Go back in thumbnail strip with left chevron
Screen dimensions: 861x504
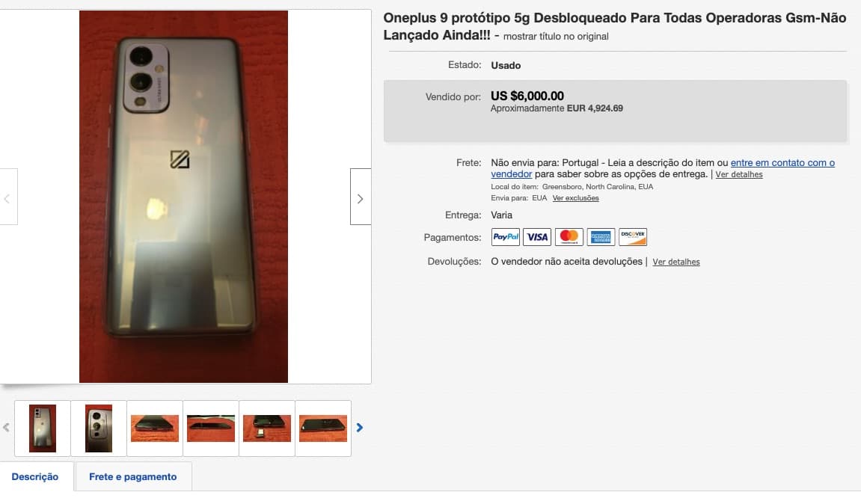tap(6, 428)
